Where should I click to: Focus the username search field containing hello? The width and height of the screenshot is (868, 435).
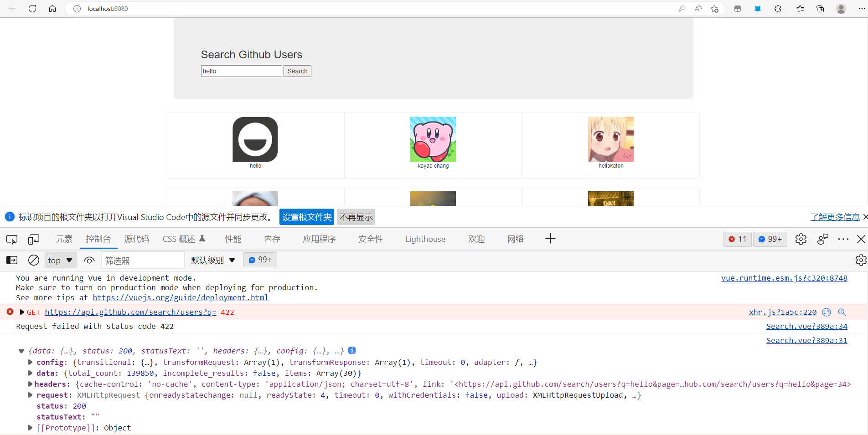tap(242, 71)
